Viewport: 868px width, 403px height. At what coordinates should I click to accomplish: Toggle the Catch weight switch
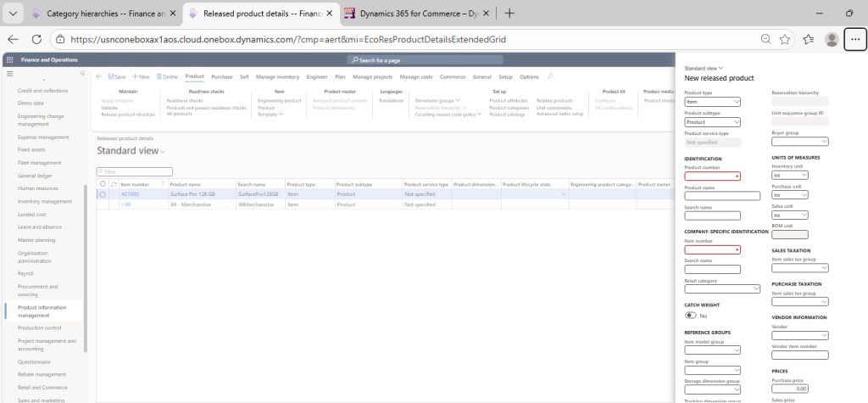690,315
